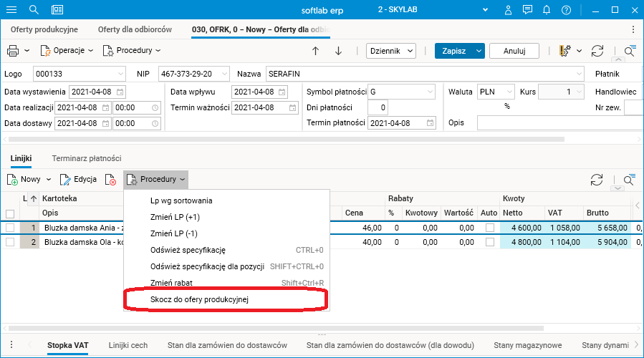Choose Odśwież specyfikację menu item
This screenshot has height=358, width=644.
pyautogui.click(x=226, y=250)
